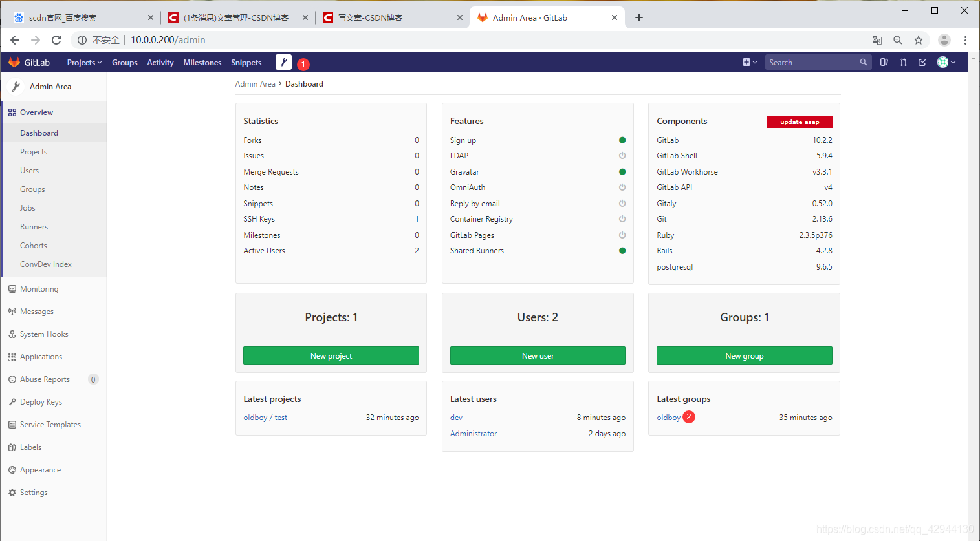Open the oldboy group link
The height and width of the screenshot is (541, 980).
[x=668, y=418]
